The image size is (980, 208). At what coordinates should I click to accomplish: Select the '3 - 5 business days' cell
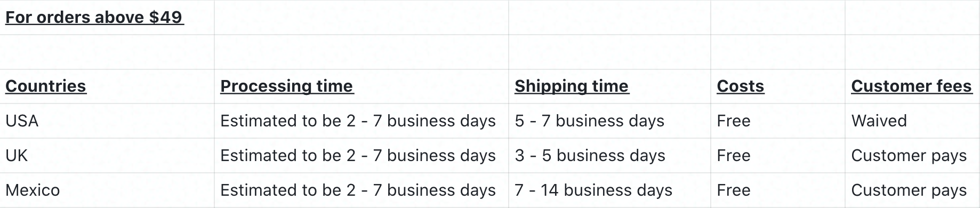point(609,156)
